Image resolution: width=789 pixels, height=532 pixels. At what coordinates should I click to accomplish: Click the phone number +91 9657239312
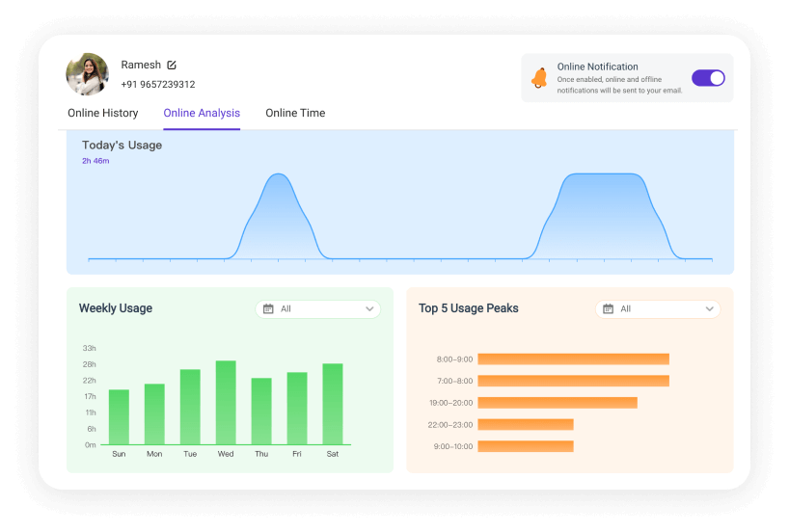(x=157, y=85)
